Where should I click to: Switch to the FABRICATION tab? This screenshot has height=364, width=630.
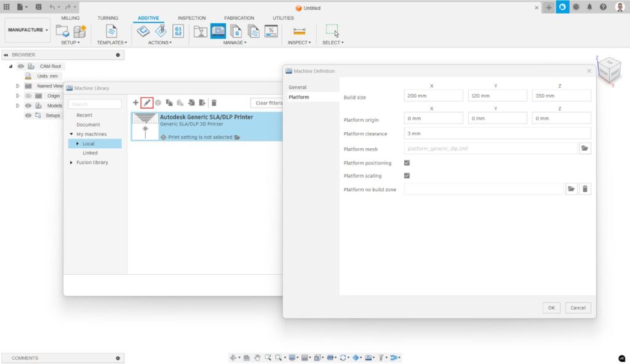[239, 18]
